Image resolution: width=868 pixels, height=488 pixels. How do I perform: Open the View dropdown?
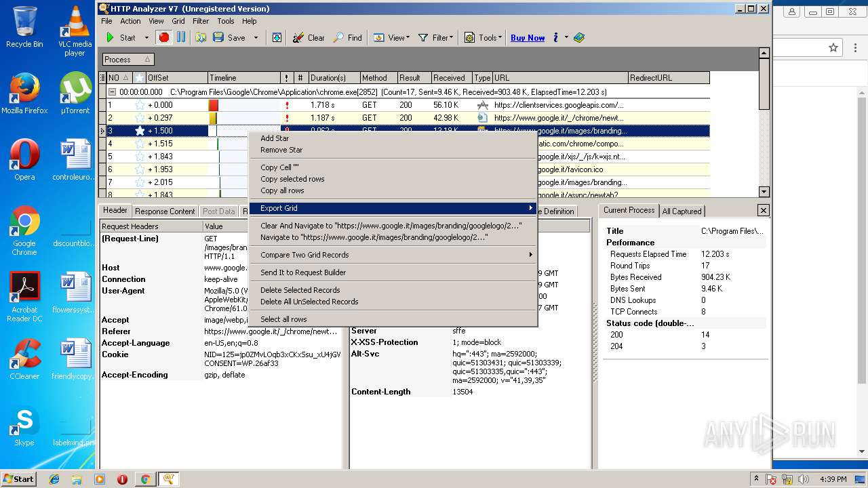pyautogui.click(x=391, y=38)
